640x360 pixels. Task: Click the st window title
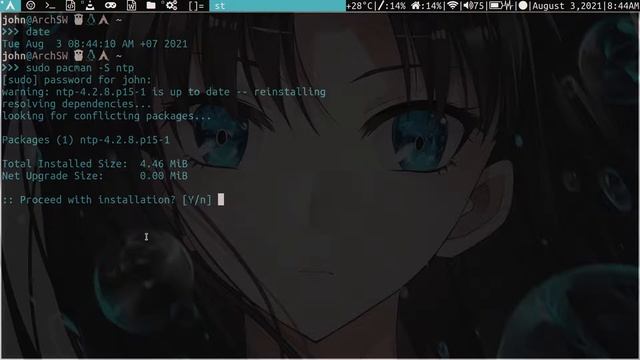[220, 6]
